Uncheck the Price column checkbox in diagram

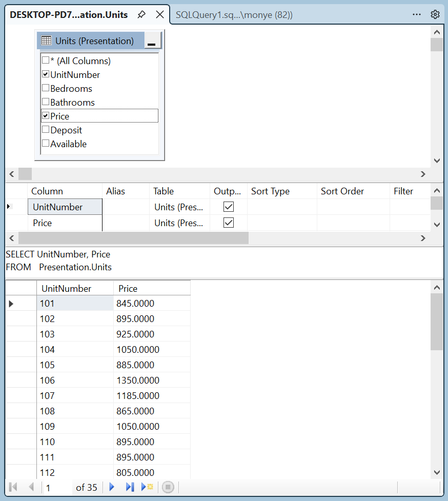click(x=46, y=116)
